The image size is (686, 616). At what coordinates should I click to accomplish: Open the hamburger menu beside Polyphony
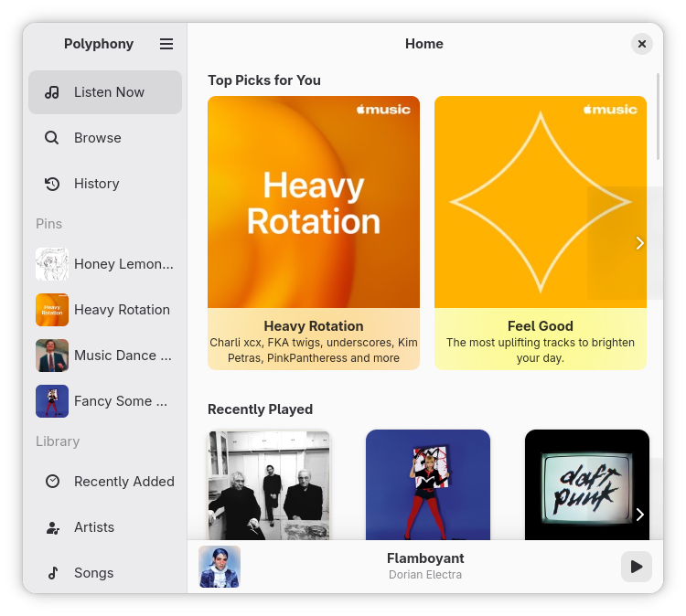pyautogui.click(x=166, y=44)
